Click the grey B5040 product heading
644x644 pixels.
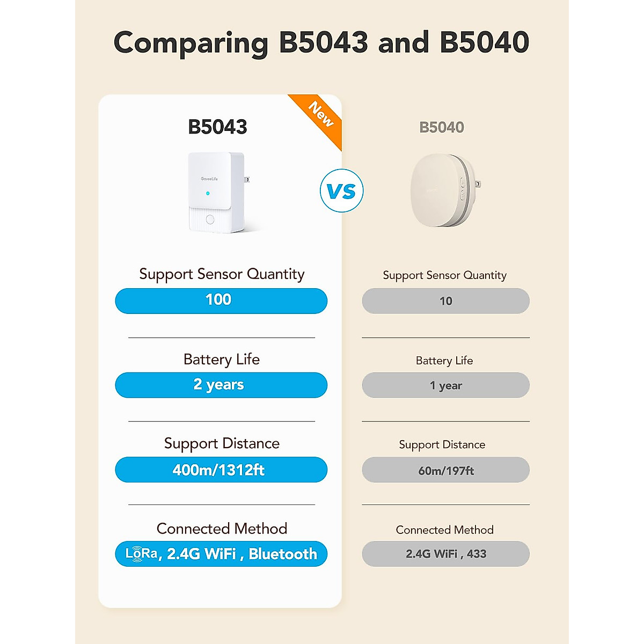[441, 128]
